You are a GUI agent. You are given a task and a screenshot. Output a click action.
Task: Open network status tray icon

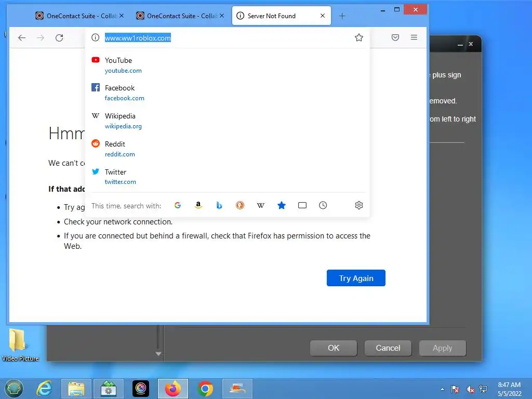483,389
